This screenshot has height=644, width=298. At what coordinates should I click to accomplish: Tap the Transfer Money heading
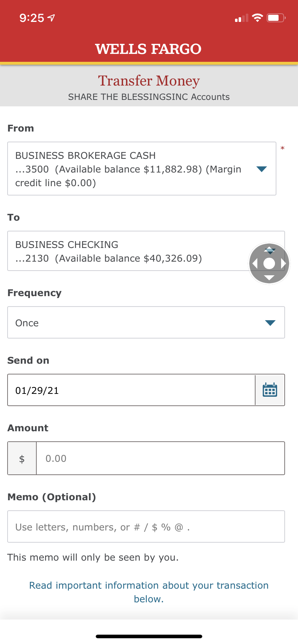149,81
